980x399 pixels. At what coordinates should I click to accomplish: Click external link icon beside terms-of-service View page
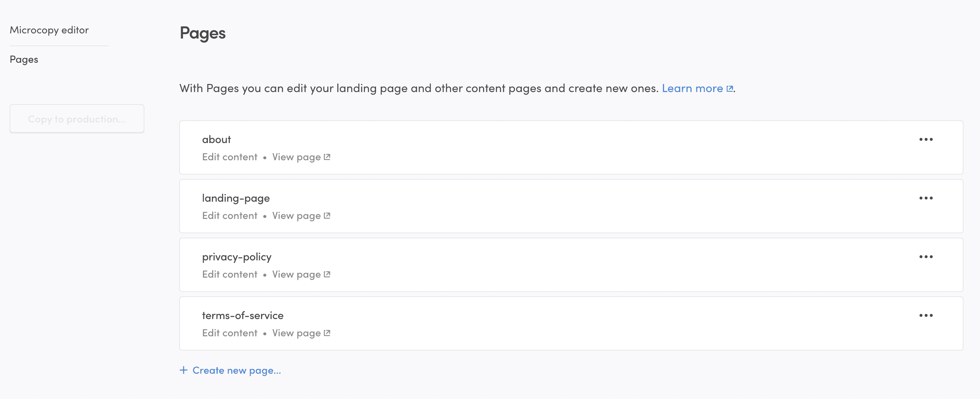327,333
